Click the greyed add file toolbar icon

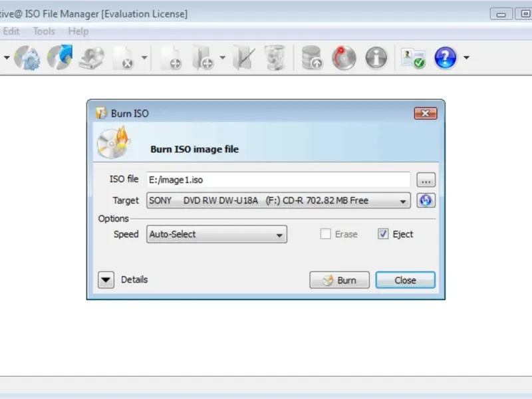tap(172, 59)
